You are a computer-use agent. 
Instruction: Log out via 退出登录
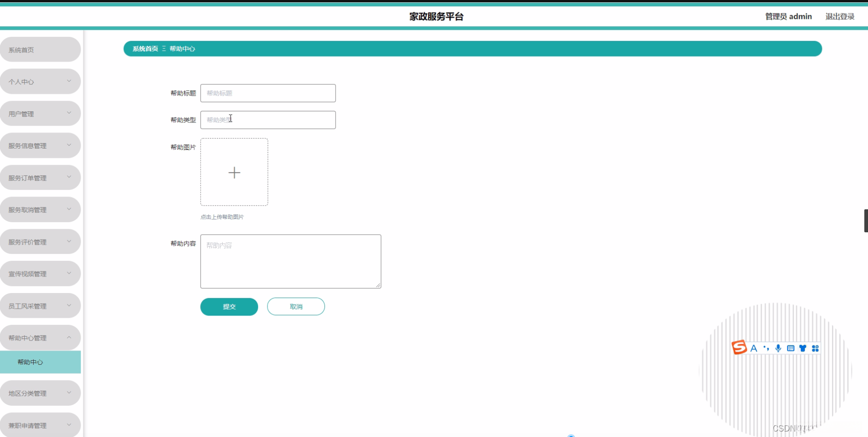[x=840, y=17]
